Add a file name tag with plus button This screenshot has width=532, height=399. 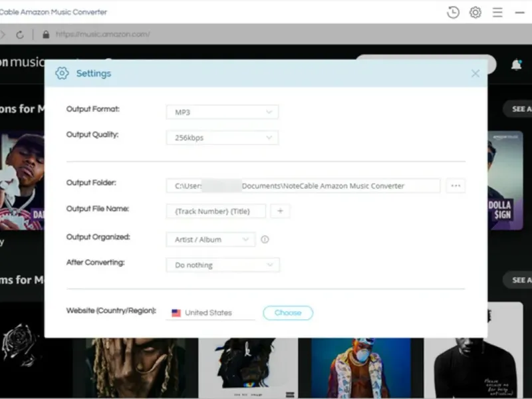[280, 211]
